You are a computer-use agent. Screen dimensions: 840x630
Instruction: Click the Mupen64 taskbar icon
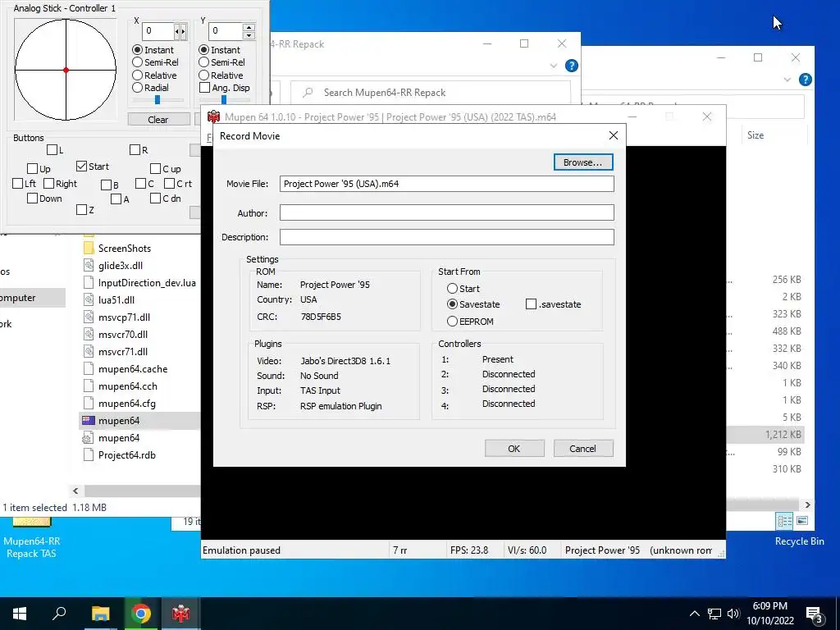point(180,614)
